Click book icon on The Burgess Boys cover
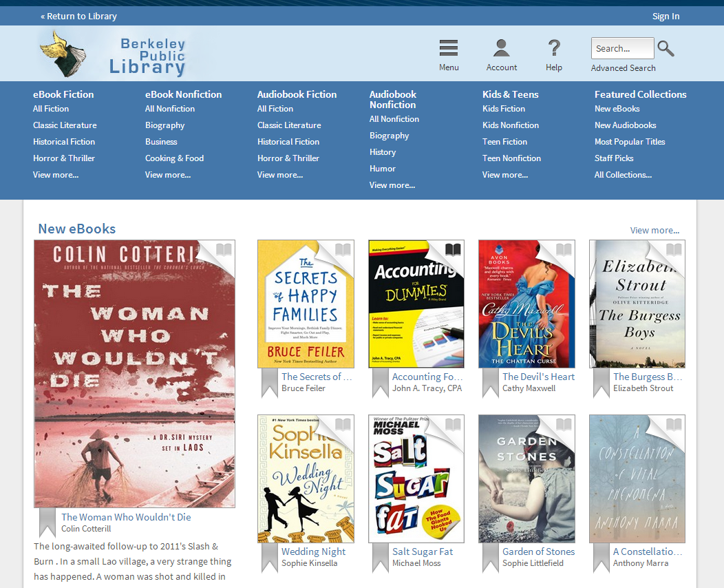 (x=674, y=250)
